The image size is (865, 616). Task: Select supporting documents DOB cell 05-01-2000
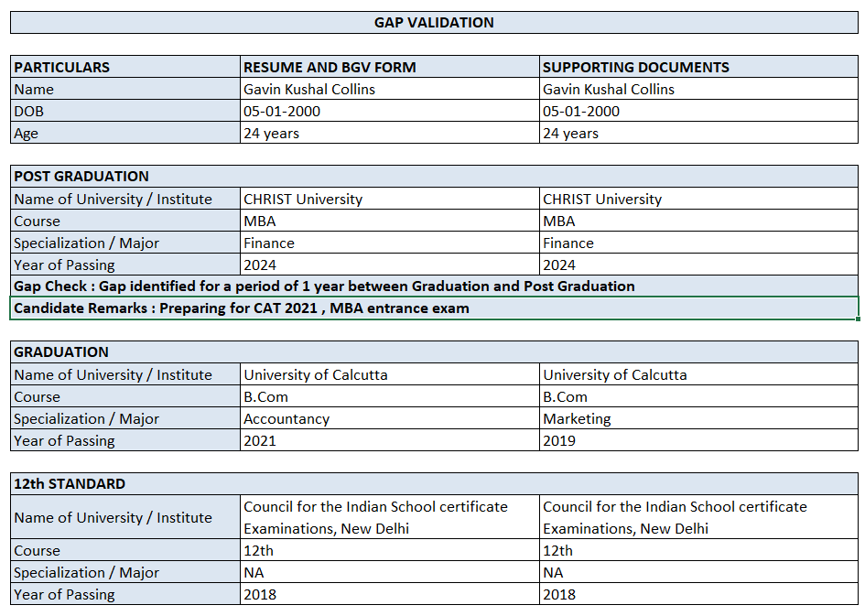click(698, 111)
